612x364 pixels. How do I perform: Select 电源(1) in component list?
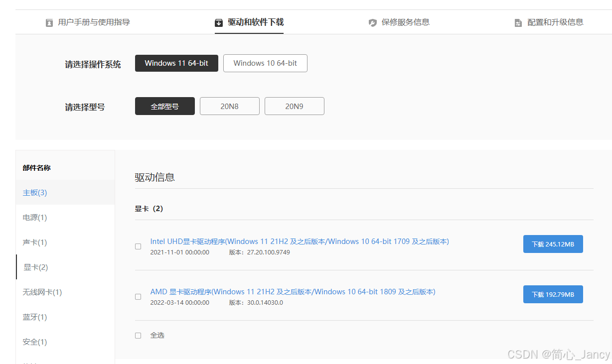coord(65,218)
